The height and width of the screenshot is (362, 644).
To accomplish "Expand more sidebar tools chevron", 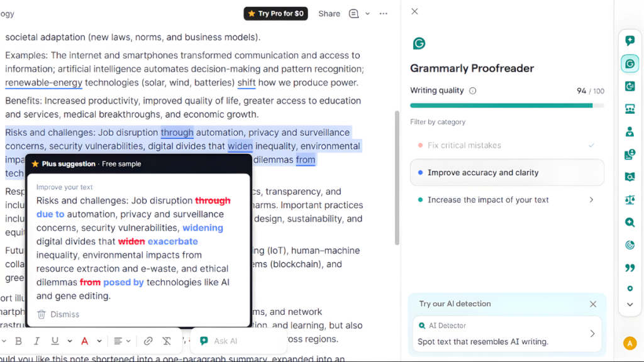I will point(630,305).
